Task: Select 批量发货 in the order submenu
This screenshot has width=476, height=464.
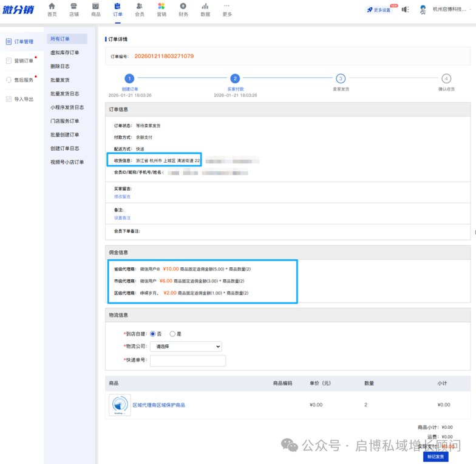Action: pos(59,80)
